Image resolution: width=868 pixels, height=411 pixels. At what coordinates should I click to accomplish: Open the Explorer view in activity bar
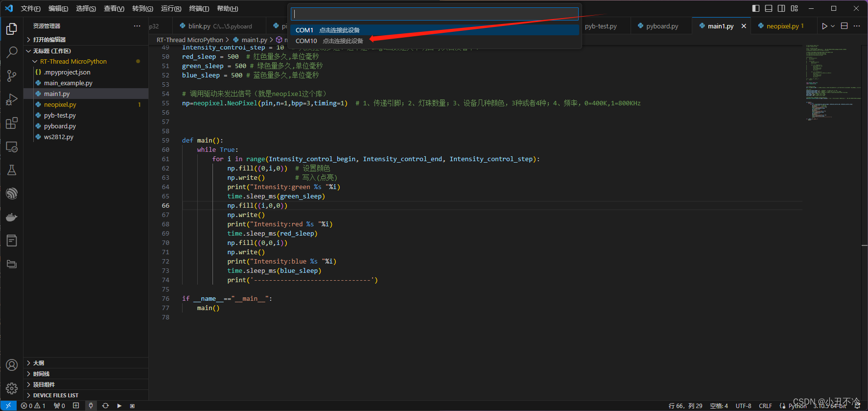point(12,29)
